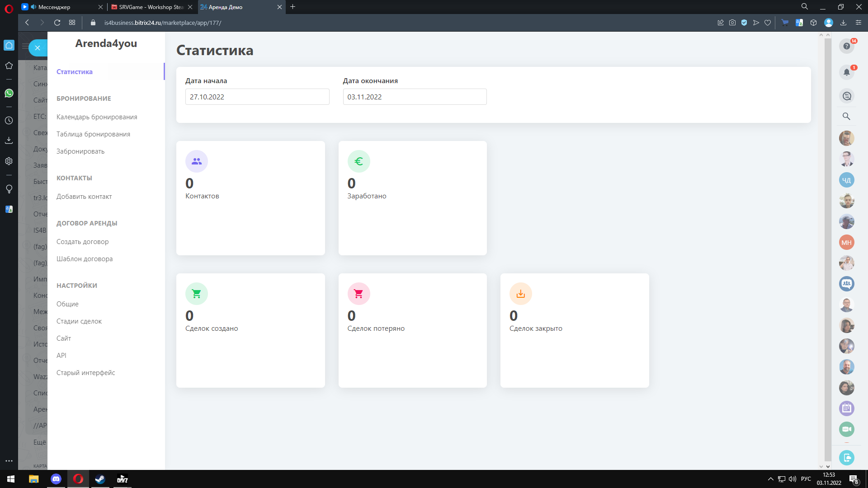
Task: Show hidden system tray icons chevron
Action: [770, 479]
